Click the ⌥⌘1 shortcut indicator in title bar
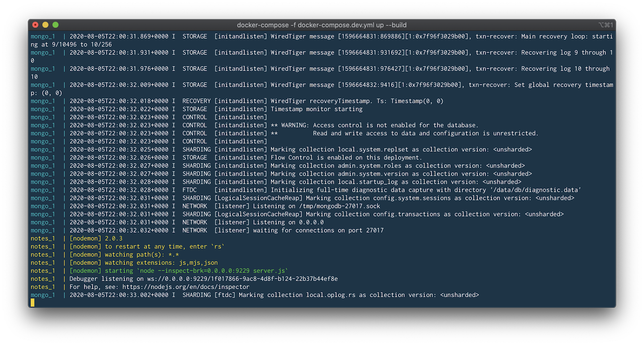Viewport: 644px width, 345px height. [606, 25]
